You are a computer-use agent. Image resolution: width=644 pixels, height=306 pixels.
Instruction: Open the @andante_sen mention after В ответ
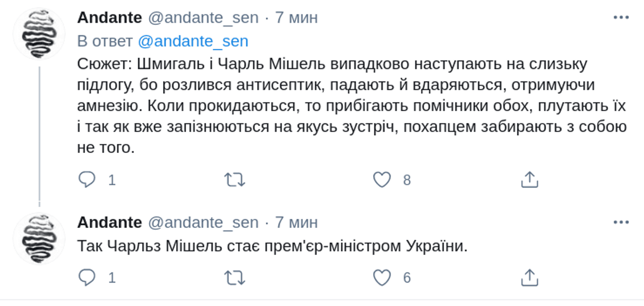(x=193, y=41)
